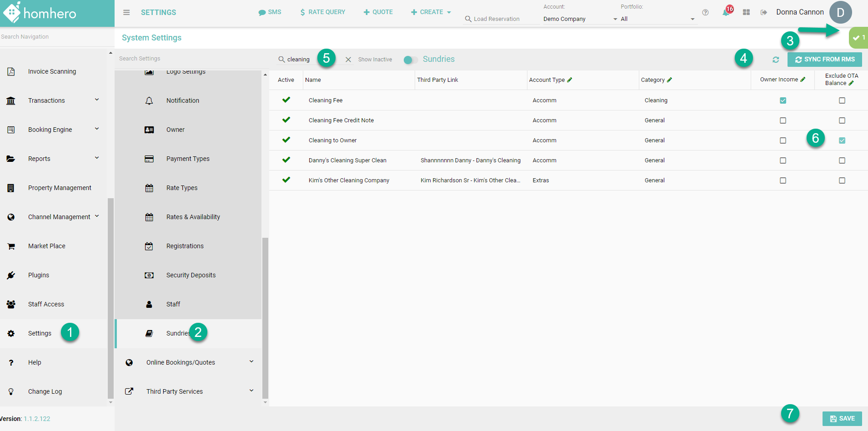The width and height of the screenshot is (868, 431).
Task: Toggle the hamburger menu icon
Action: click(126, 12)
